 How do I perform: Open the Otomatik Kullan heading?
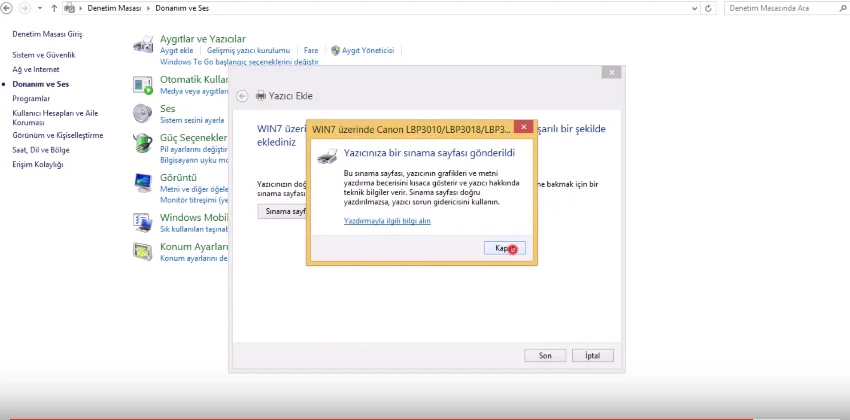pos(194,79)
